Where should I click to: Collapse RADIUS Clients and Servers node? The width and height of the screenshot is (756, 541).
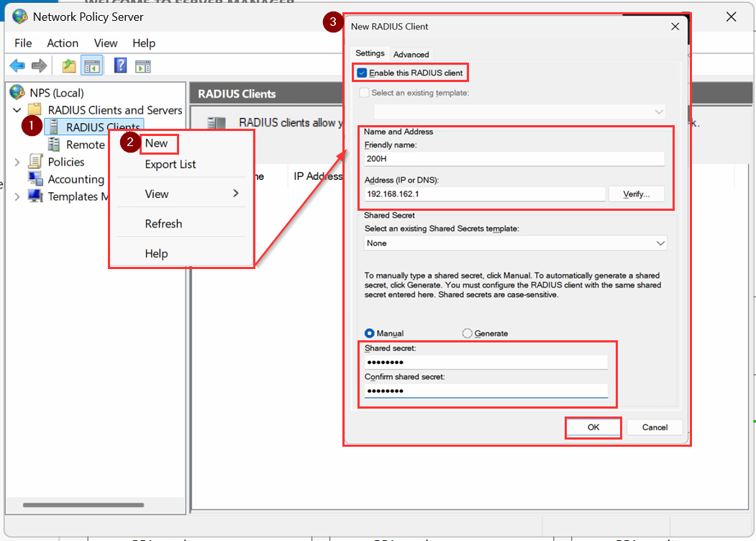17,110
